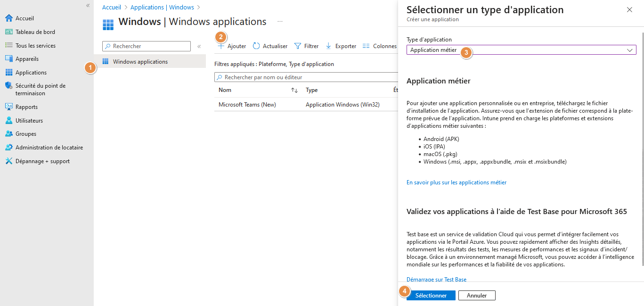Collapse the left navigation sidebar chevrons
Image resolution: width=644 pixels, height=306 pixels.
88,5
